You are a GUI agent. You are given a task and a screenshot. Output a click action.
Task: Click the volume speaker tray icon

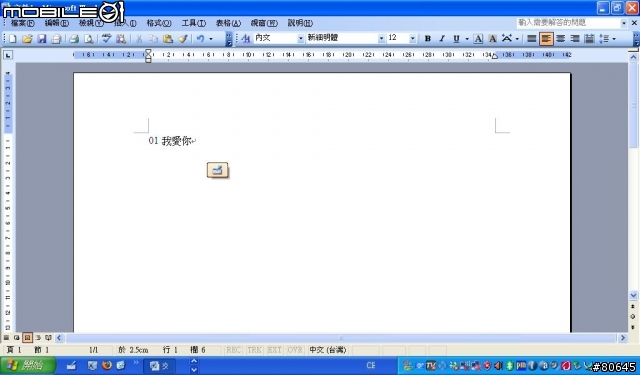[498, 366]
